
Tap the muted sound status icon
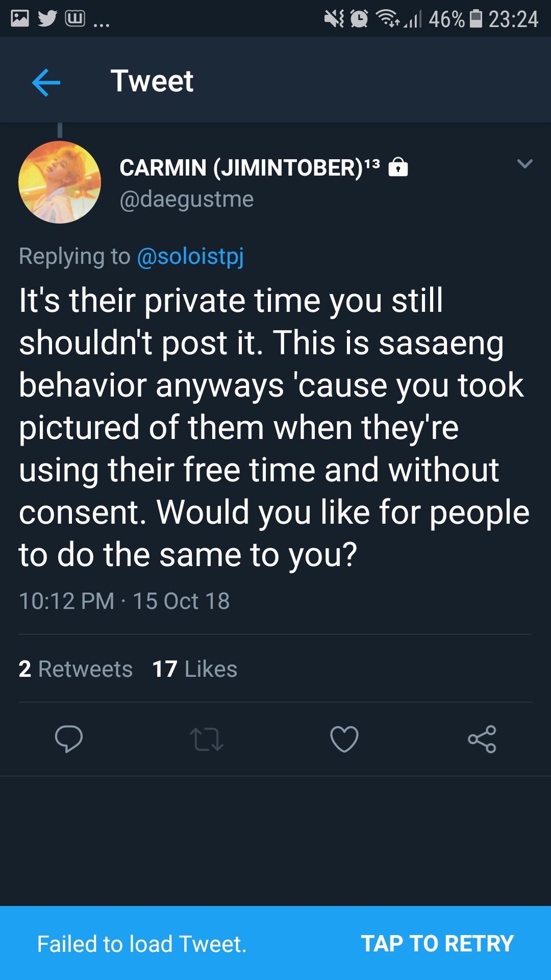pos(334,19)
